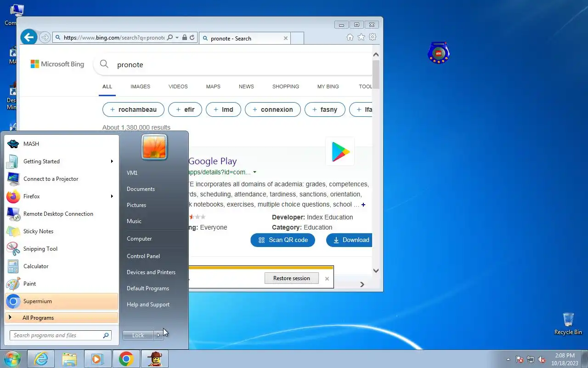Expand the Firefox jump list arrow
Viewport: 588px width, 368px height.
(x=112, y=196)
